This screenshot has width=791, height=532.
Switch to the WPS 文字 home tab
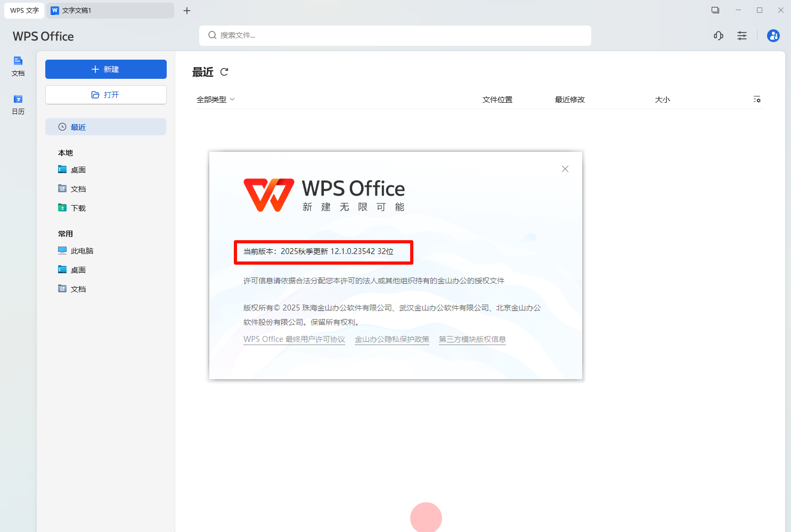pyautogui.click(x=23, y=10)
